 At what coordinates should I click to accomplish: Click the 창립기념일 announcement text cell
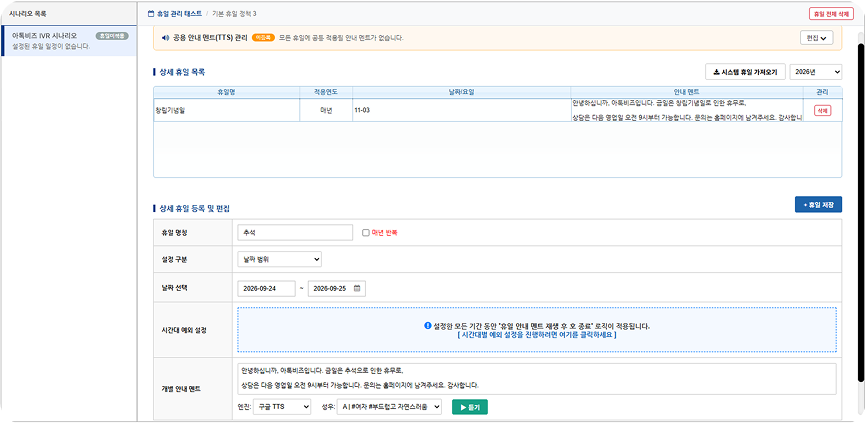(x=687, y=110)
